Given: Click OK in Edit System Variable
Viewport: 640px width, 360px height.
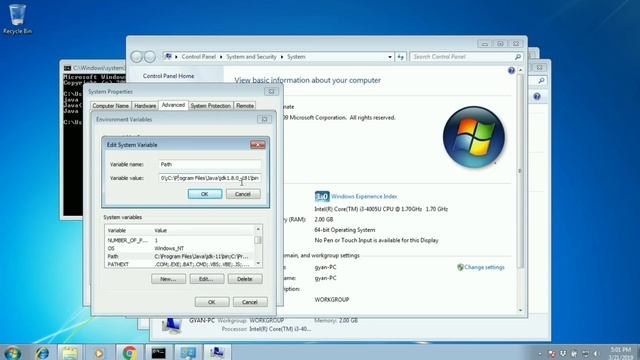Looking at the screenshot, I should 205,194.
